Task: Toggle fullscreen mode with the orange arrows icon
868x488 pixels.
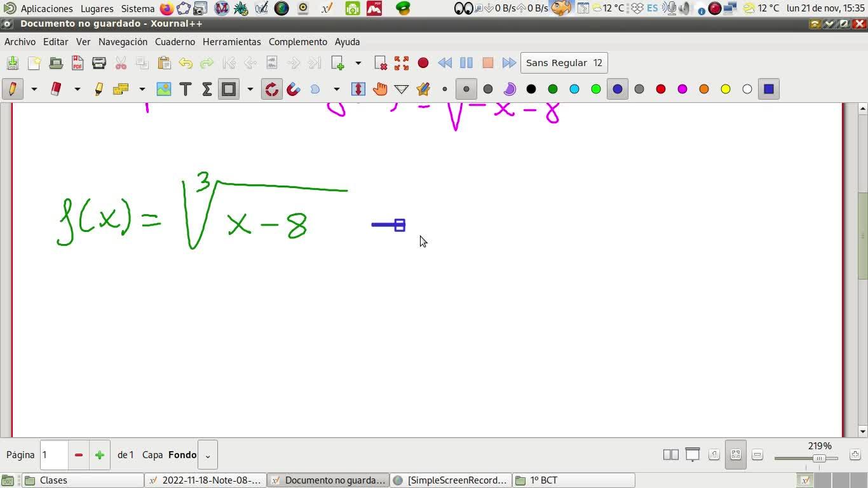Action: [x=402, y=63]
